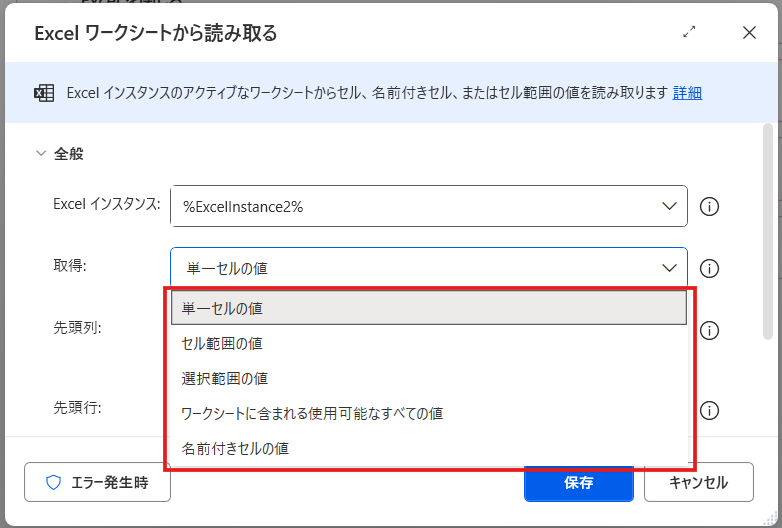This screenshot has height=528, width=782.
Task: Close the dialog with X button
Action: pos(749,32)
